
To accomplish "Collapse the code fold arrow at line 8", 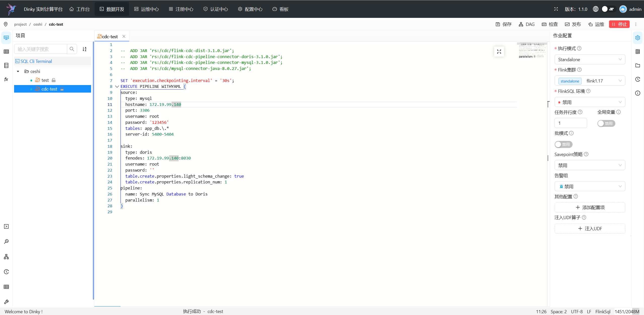I will (117, 87).
